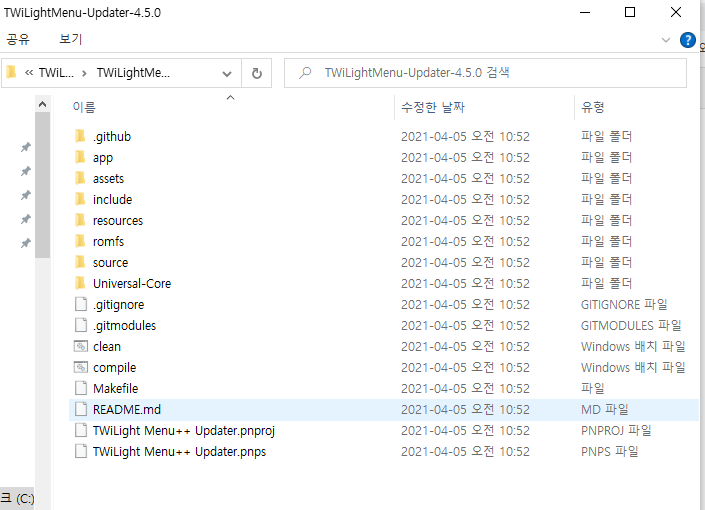Select the source folder icon

80,262
